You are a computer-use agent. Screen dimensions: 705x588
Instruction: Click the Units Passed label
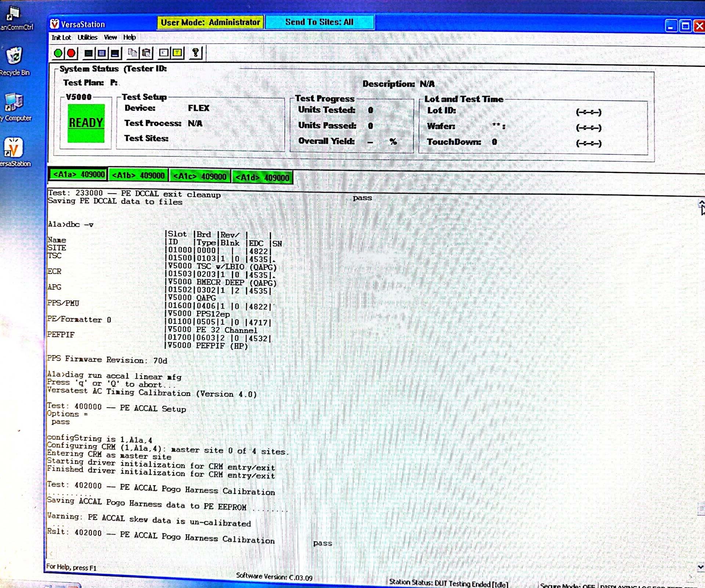coord(327,125)
